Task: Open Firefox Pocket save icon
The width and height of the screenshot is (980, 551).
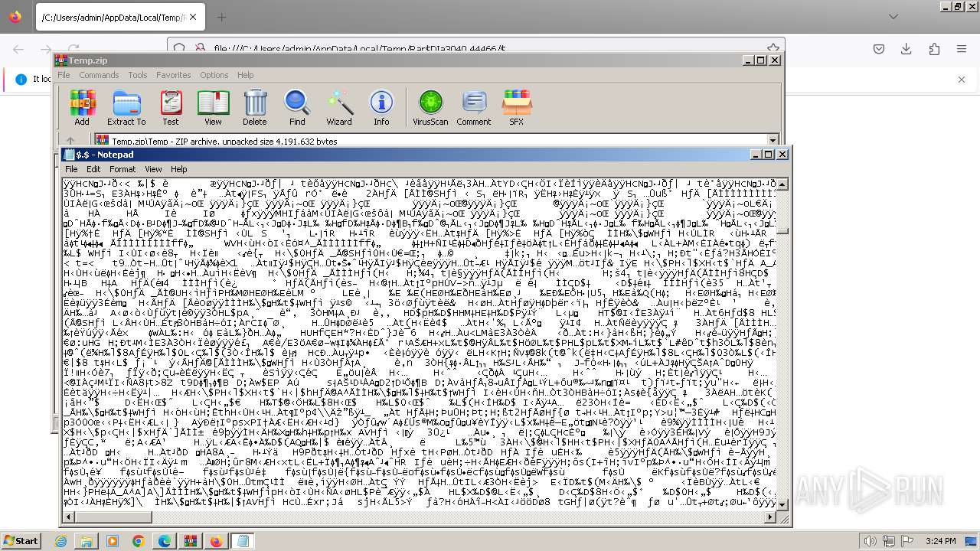Action: pos(879,49)
